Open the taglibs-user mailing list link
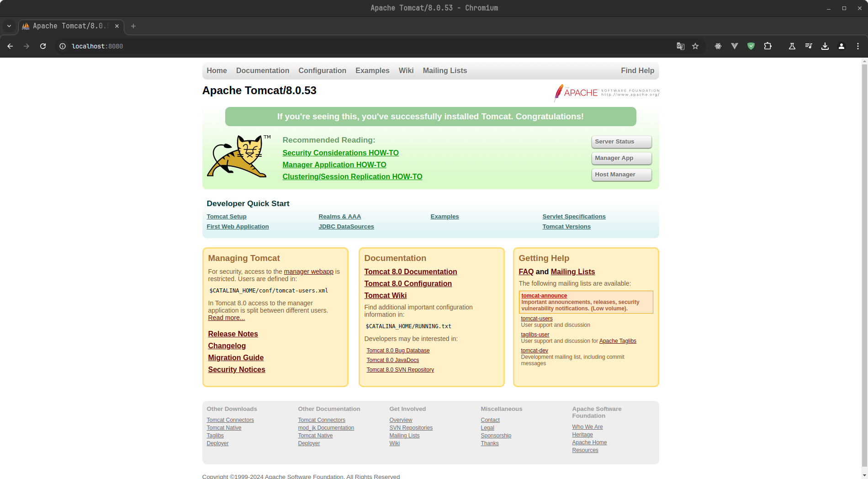The width and height of the screenshot is (868, 479). click(535, 335)
